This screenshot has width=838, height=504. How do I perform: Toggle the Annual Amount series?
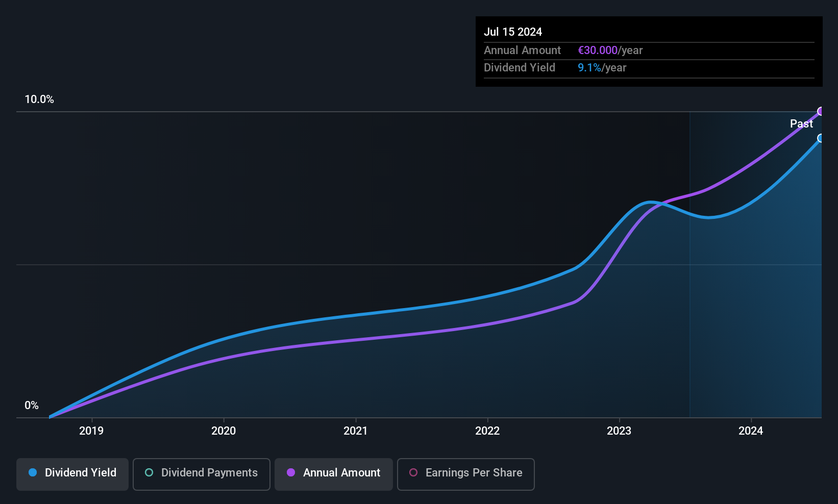334,474
